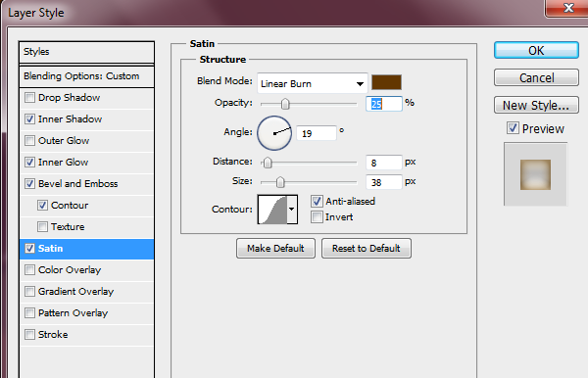
Task: Click the Distance value field
Action: point(383,163)
